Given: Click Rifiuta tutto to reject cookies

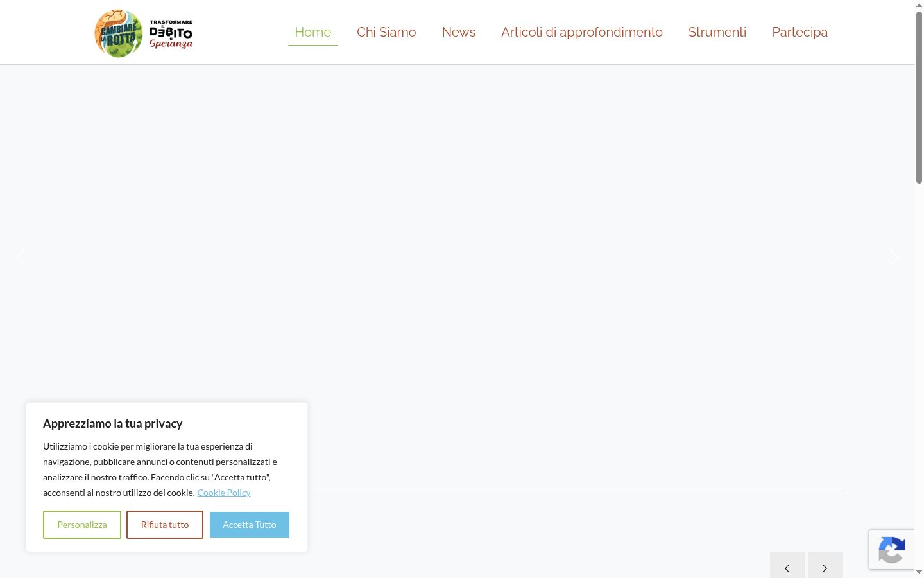Looking at the screenshot, I should [x=165, y=525].
